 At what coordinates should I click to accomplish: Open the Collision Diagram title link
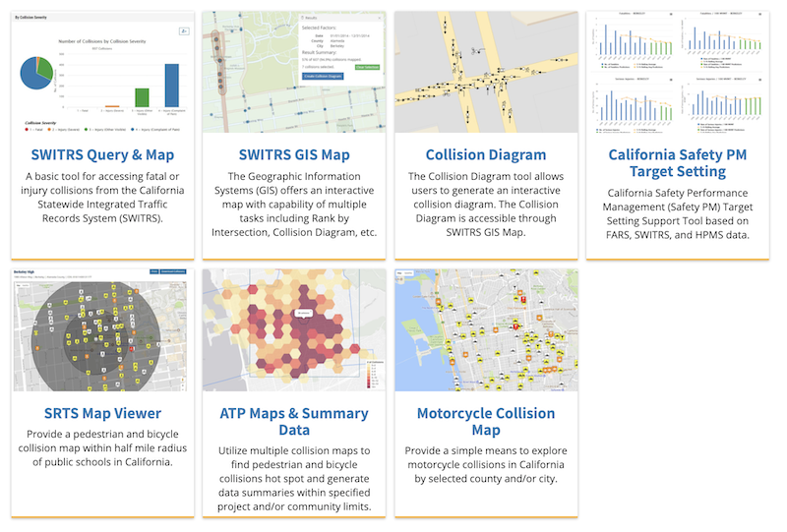click(x=486, y=155)
